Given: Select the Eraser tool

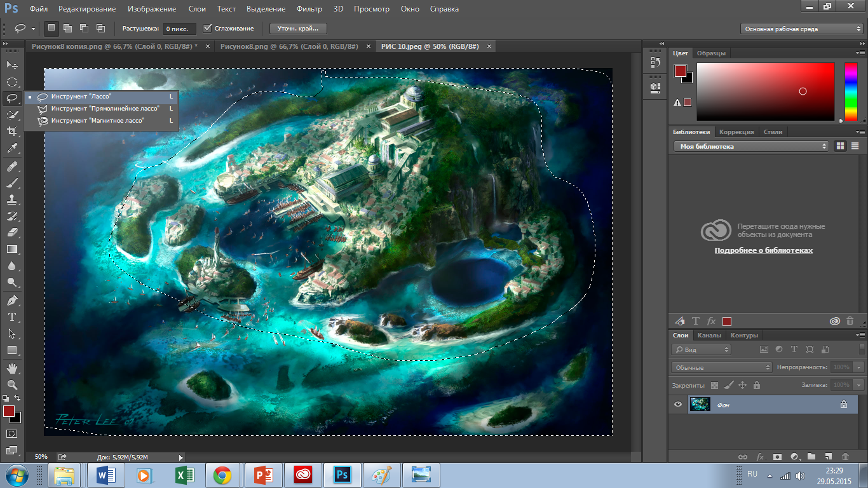Looking at the screenshot, I should [11, 233].
